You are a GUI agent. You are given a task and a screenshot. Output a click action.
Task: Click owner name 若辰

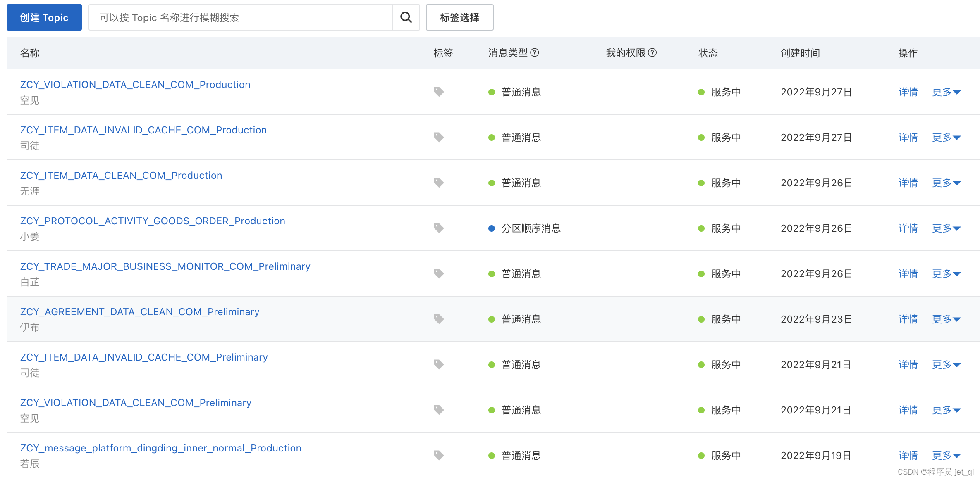(x=30, y=464)
